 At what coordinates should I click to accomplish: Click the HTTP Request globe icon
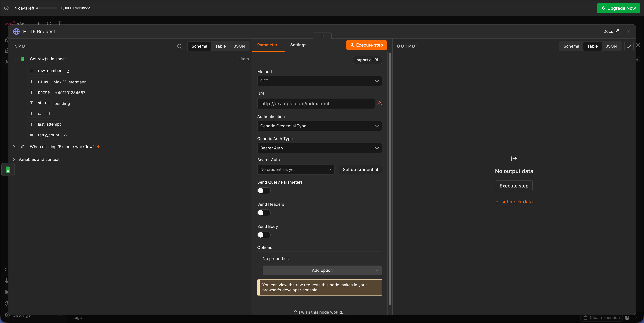point(16,31)
